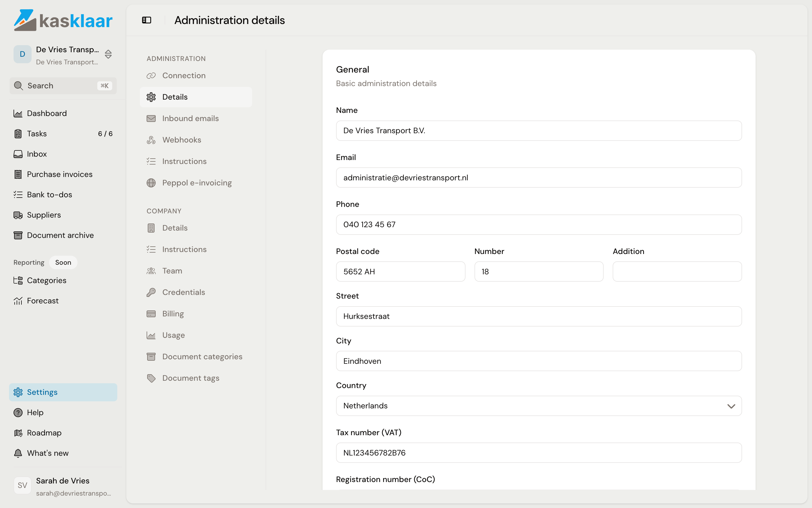The height and width of the screenshot is (508, 812).
Task: Select Inbound emails in Administration
Action: click(x=196, y=118)
